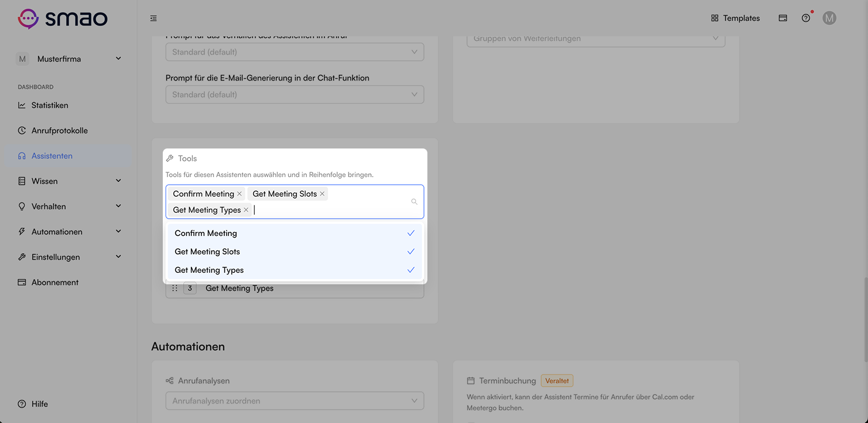Click the search icon in Tools field

click(414, 201)
